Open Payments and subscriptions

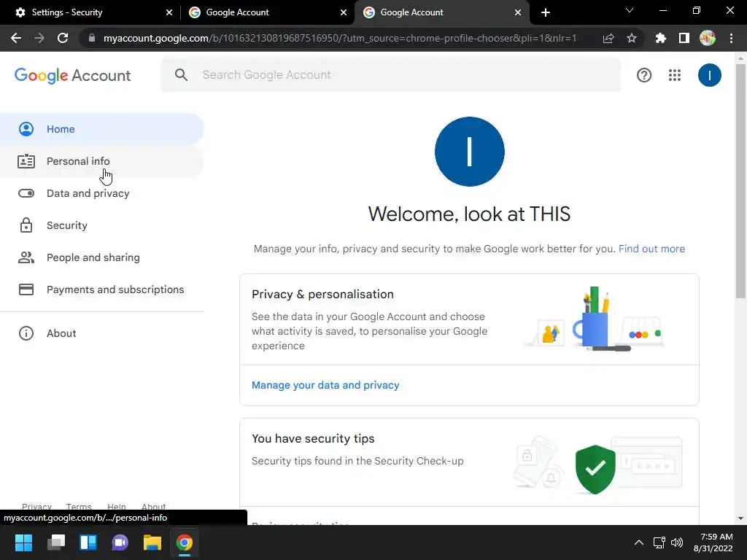(x=102, y=289)
